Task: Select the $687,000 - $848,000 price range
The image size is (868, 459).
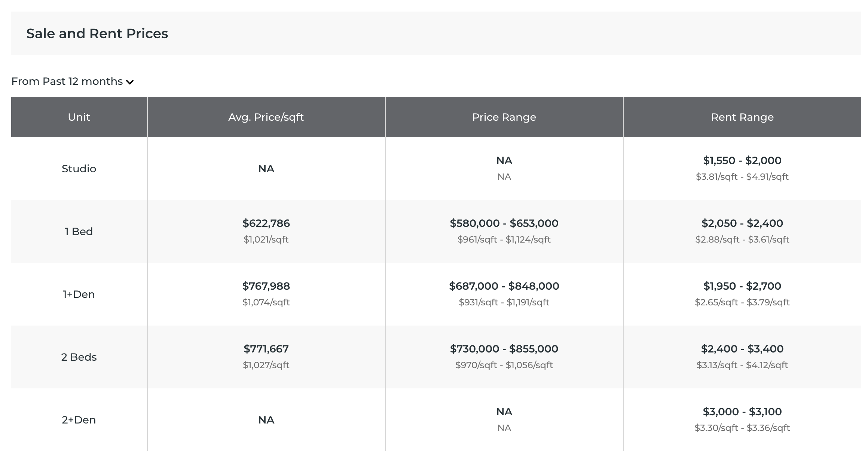Action: (504, 286)
